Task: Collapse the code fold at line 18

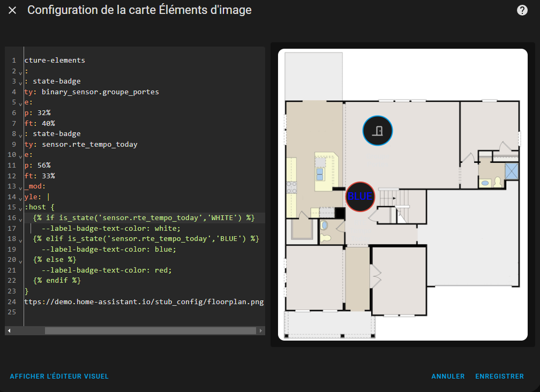Action: pos(20,240)
